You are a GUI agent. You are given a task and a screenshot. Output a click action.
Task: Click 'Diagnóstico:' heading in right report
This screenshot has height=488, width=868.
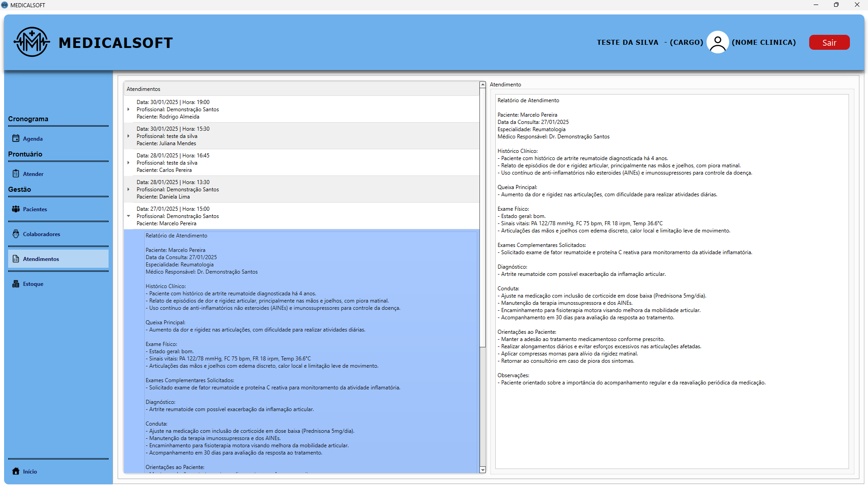coord(512,267)
